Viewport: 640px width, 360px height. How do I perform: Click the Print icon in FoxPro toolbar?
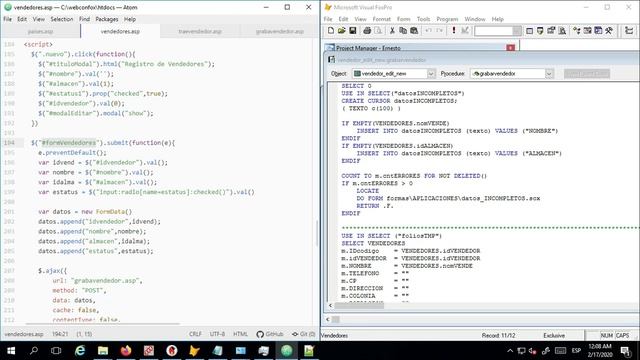pyautogui.click(x=367, y=31)
